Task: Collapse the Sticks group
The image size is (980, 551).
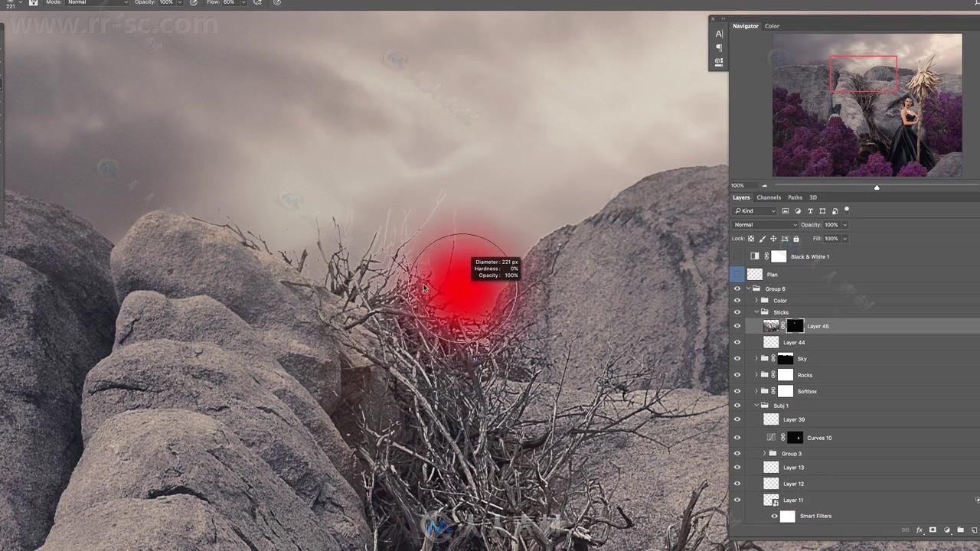Action: pos(756,312)
